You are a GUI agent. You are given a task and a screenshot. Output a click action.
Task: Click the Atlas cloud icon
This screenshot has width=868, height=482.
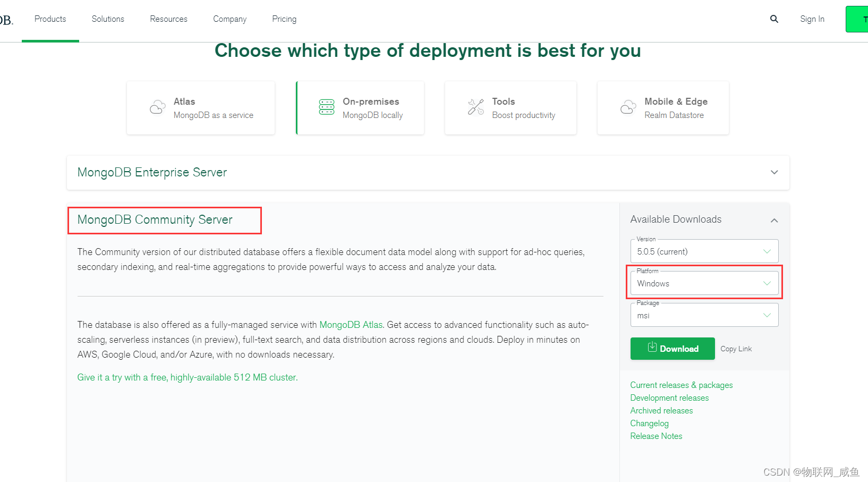157,107
